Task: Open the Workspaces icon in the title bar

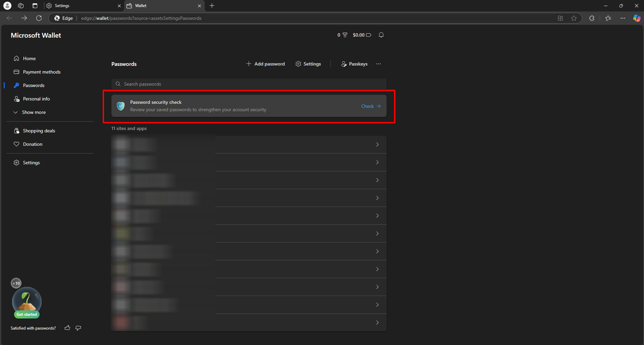Action: 21,6
